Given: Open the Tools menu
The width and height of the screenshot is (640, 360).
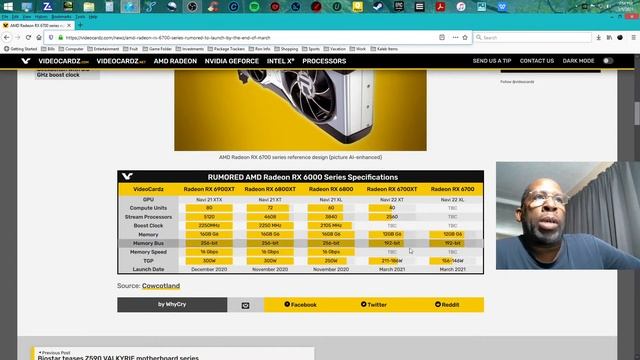Looking at the screenshot, I should pos(80,17).
